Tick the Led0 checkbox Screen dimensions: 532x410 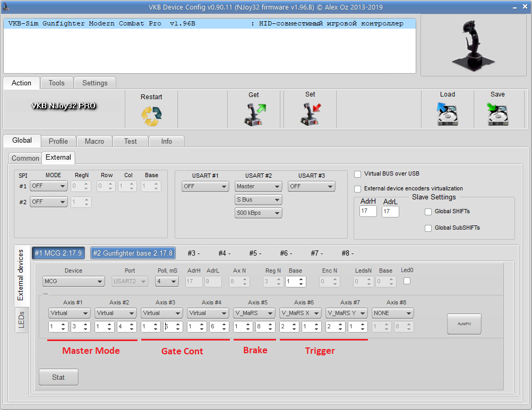pos(407,281)
